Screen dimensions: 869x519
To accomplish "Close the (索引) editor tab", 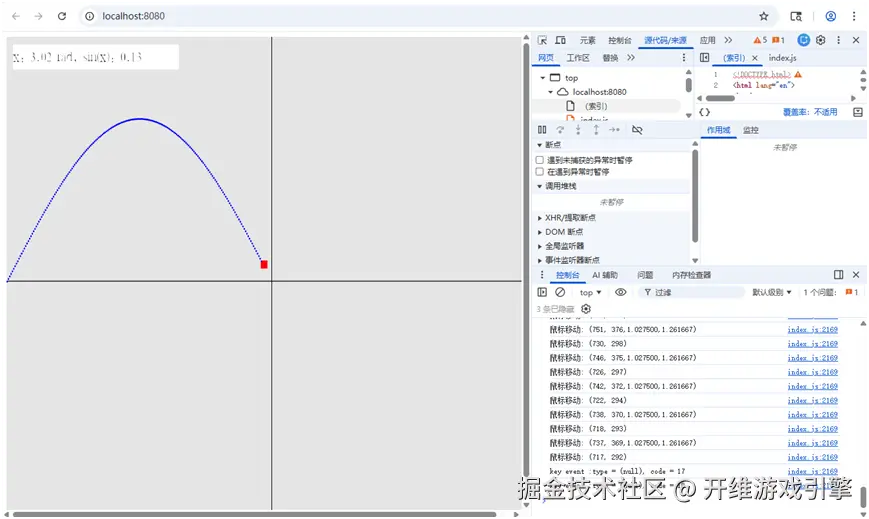I will tap(754, 58).
